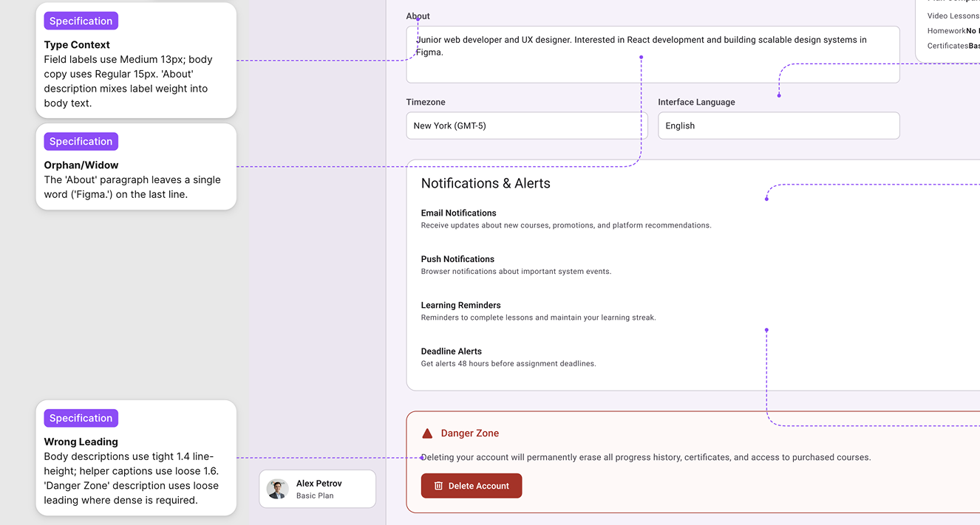Click inside the About text area
This screenshot has height=525, width=980.
tap(653, 55)
